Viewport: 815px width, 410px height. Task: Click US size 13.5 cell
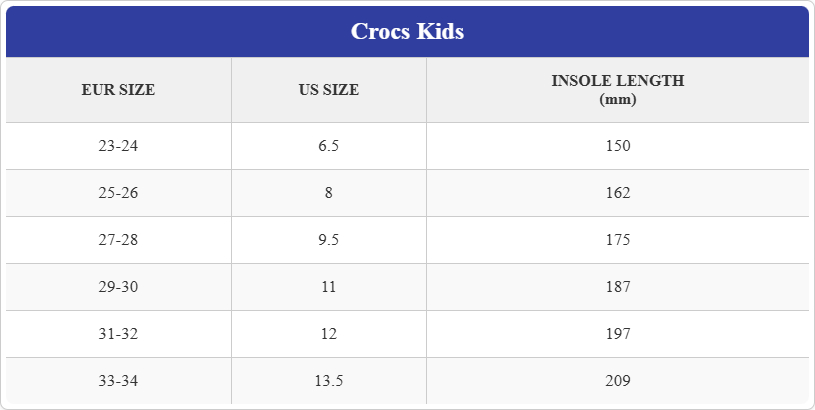click(328, 381)
